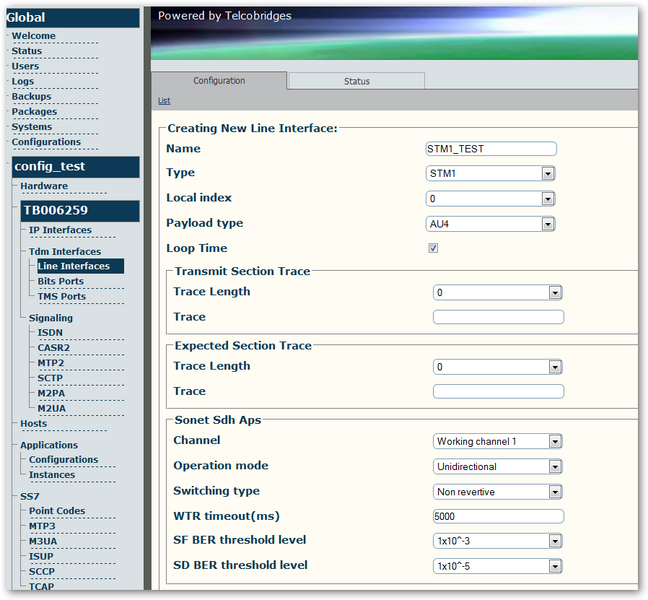Click the Transmit Section Trace text field
648x600 pixels.
coord(498,317)
